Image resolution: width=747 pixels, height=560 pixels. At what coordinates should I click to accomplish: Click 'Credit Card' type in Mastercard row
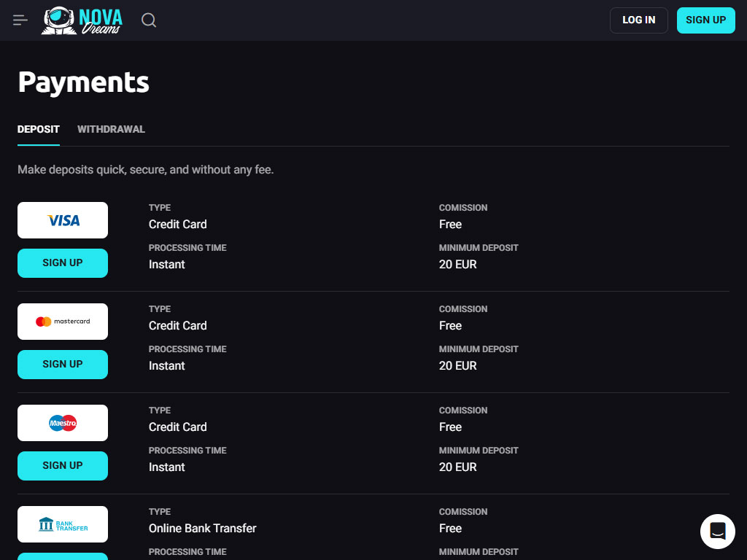coord(178,326)
